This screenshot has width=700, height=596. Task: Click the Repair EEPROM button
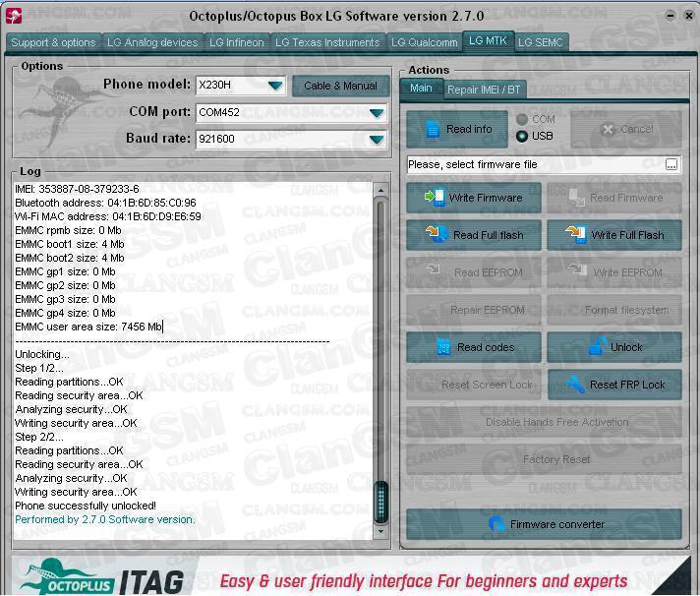click(474, 310)
